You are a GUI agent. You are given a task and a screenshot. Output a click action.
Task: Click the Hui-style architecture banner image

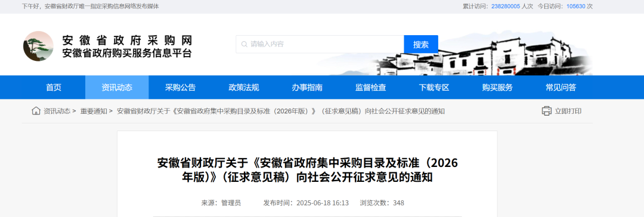[485, 54]
